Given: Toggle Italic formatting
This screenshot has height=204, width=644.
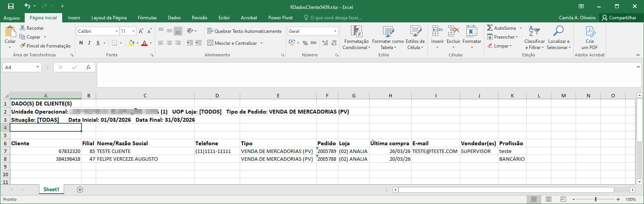Looking at the screenshot, I should (90, 43).
